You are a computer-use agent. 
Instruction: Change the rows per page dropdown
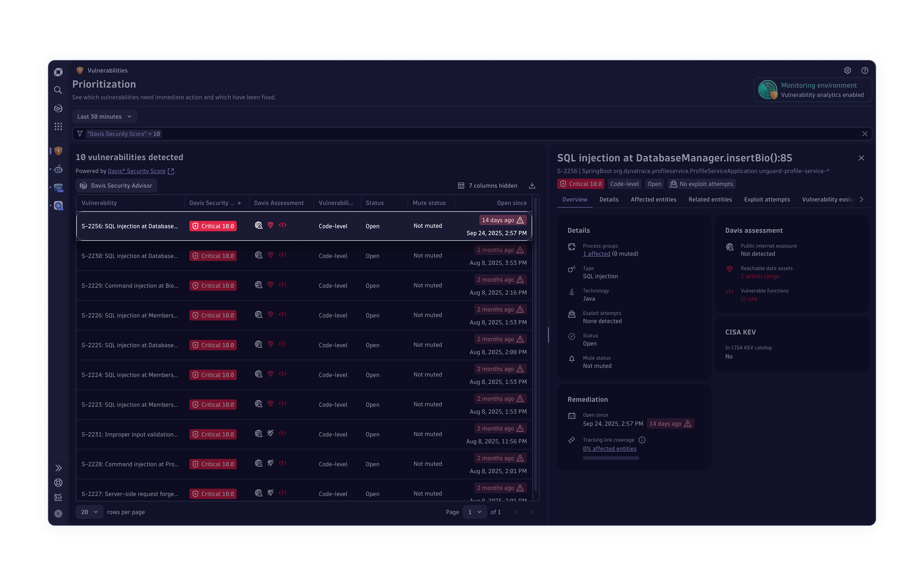point(89,512)
